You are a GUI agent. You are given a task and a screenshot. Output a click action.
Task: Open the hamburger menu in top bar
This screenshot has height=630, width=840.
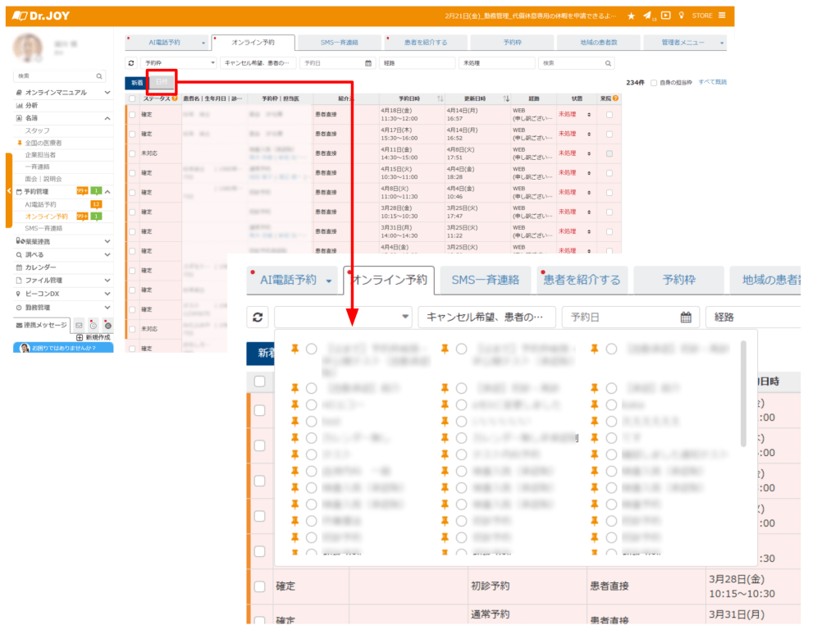click(x=722, y=16)
